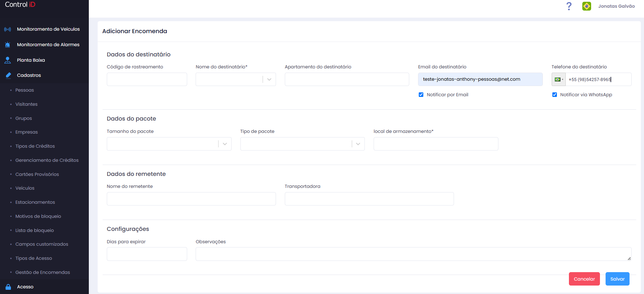Click the Cadastros pencil icon

point(8,75)
